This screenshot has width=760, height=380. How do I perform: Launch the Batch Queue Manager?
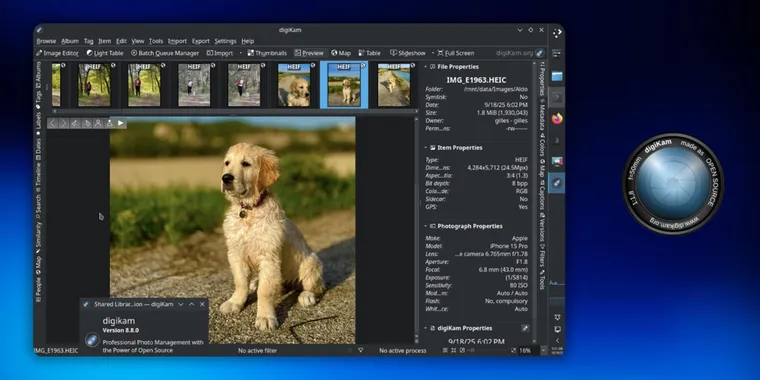[165, 53]
